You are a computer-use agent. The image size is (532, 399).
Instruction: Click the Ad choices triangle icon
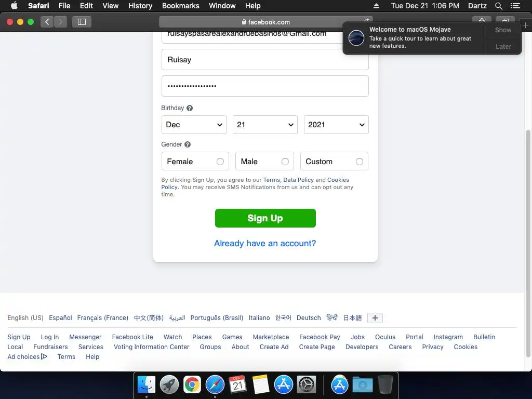click(44, 356)
